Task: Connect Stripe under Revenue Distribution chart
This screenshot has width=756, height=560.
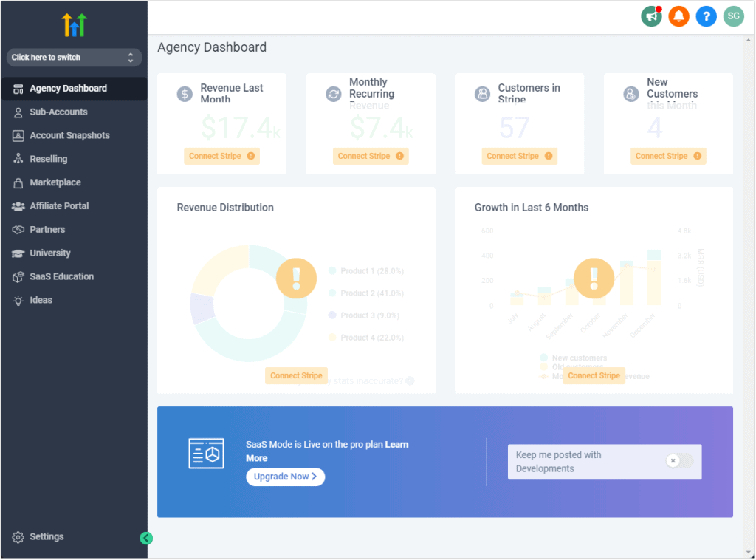Action: pos(296,376)
